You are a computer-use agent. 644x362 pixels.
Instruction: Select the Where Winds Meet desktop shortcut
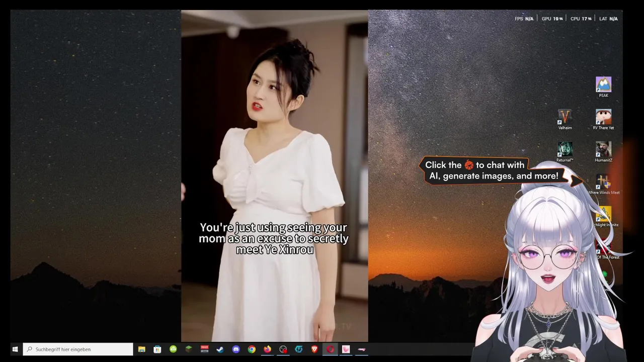(603, 185)
